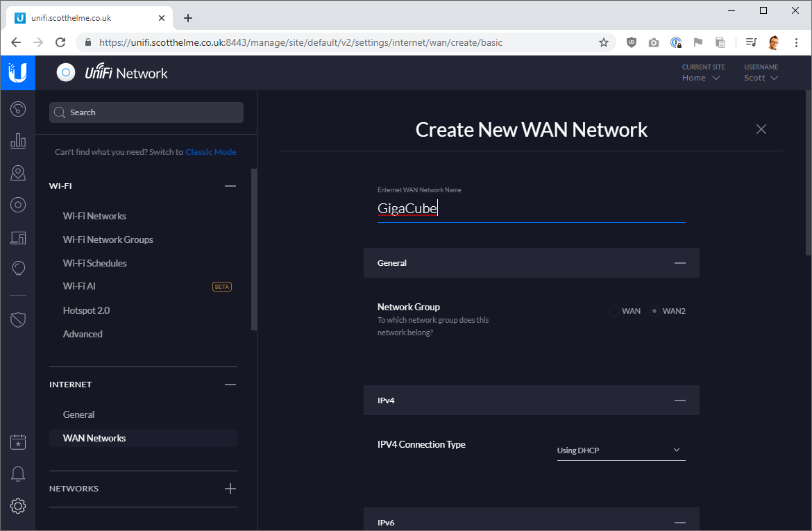Image resolution: width=812 pixels, height=531 pixels.
Task: Switch to Classic Mode link
Action: [x=210, y=152]
